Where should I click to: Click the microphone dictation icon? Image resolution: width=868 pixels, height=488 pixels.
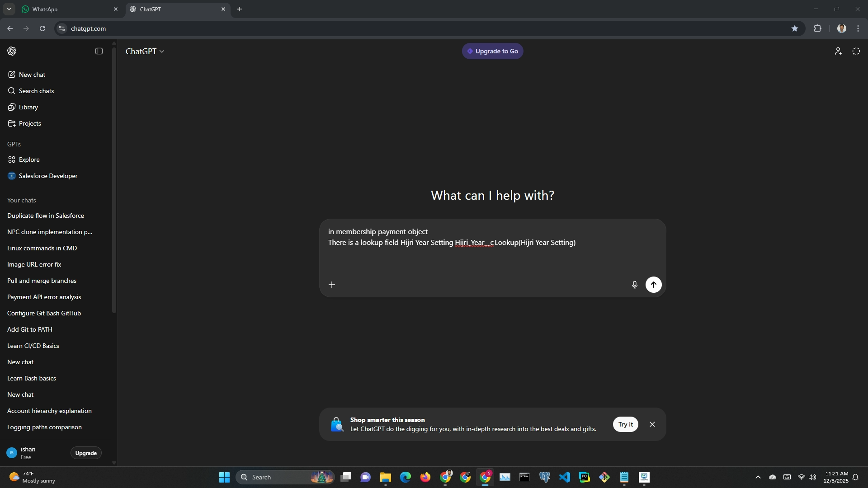pos(634,285)
